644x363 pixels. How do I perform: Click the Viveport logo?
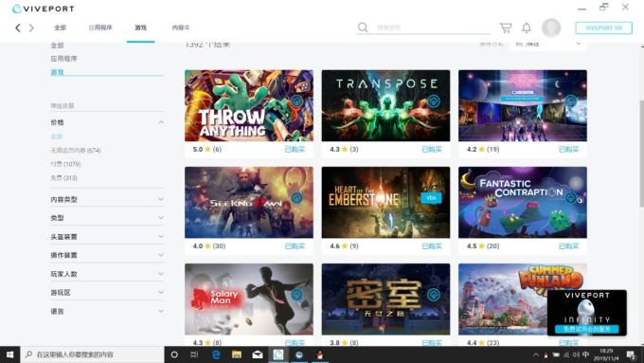click(x=44, y=9)
